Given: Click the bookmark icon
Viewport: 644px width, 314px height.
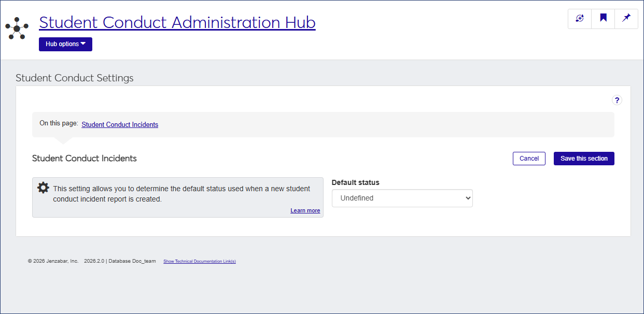Looking at the screenshot, I should (603, 18).
